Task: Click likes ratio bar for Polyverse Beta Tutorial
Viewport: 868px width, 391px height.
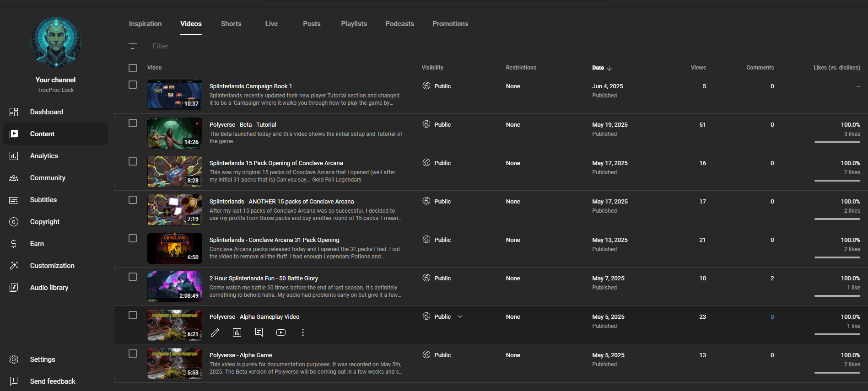Action: [x=837, y=142]
